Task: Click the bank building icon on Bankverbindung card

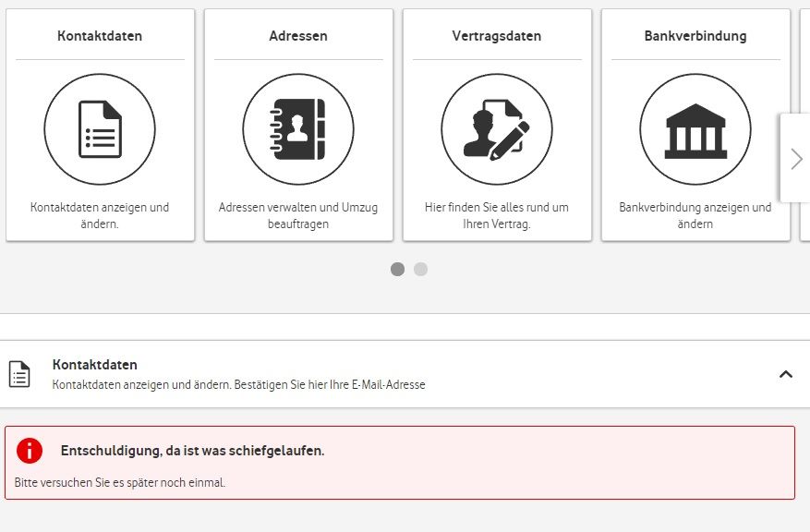Action: [695, 128]
